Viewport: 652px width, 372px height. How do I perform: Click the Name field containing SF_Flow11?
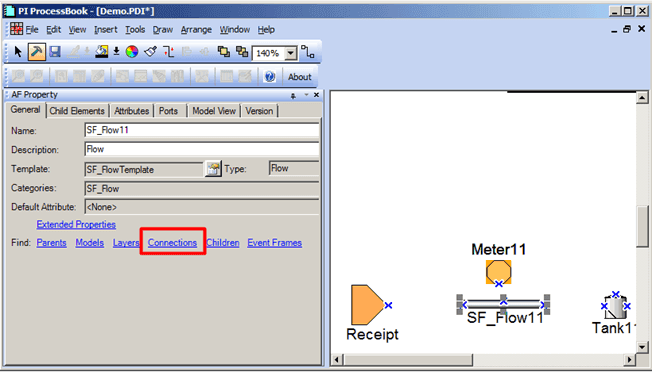point(202,130)
